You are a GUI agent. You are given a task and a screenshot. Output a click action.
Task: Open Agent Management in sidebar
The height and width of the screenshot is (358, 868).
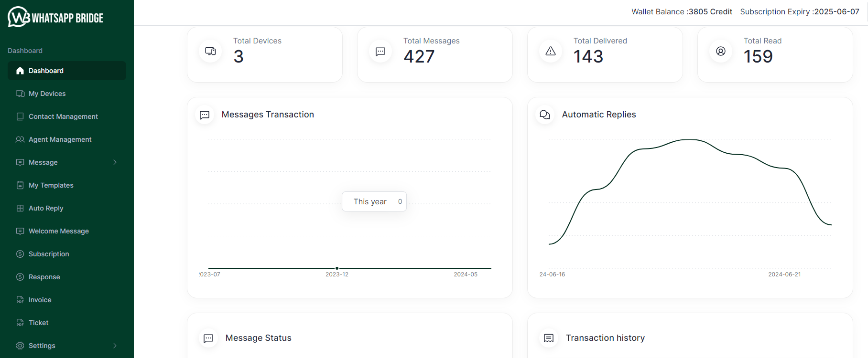tap(67, 139)
